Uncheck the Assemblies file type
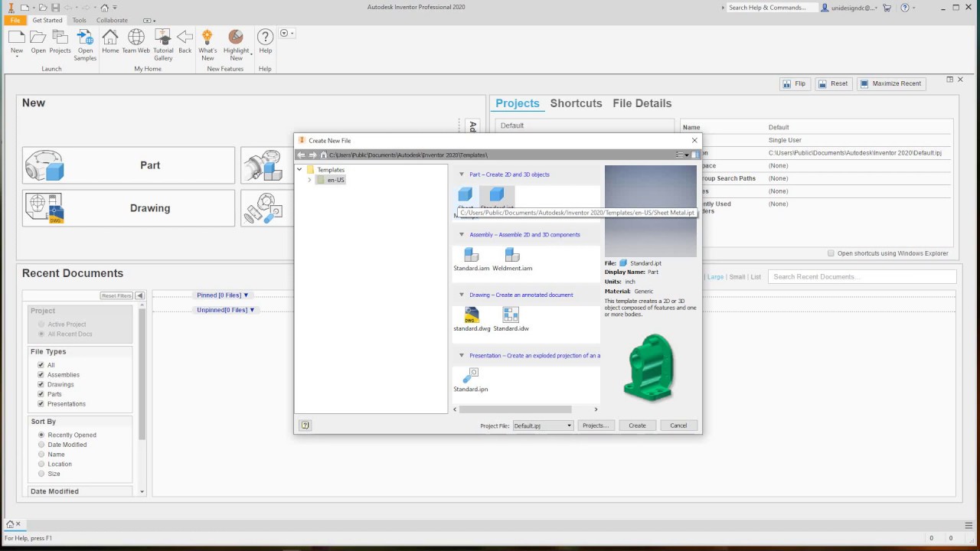This screenshot has height=551, width=980. 41,375
